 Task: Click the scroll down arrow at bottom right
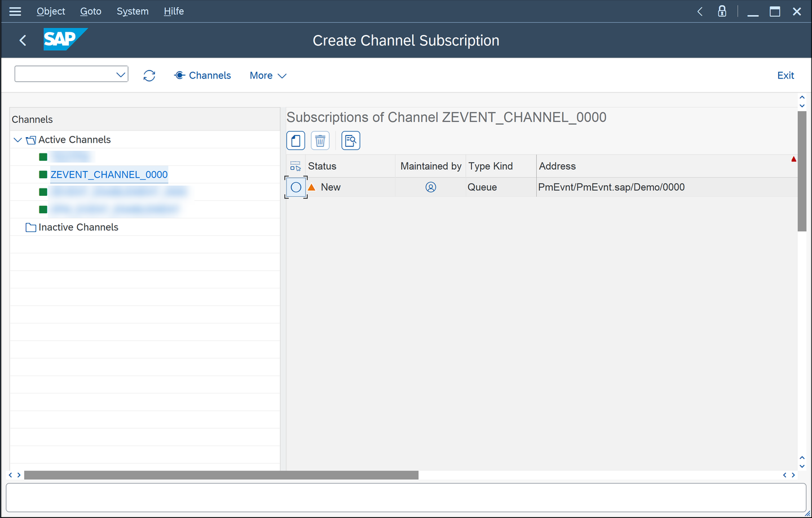pyautogui.click(x=802, y=466)
